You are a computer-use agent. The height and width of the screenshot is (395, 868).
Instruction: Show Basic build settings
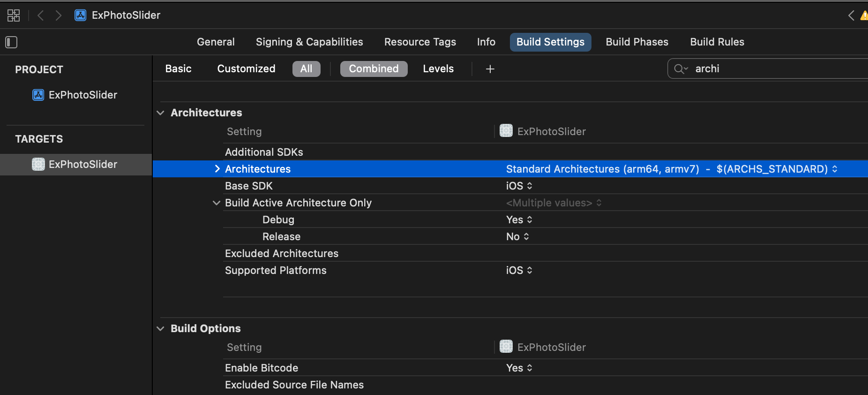pos(179,69)
